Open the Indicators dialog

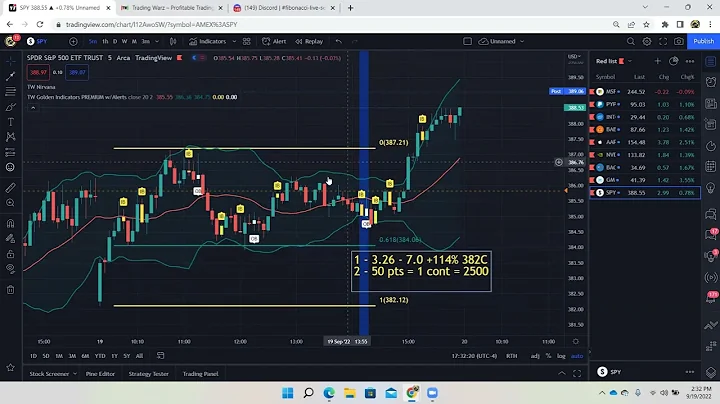208,41
